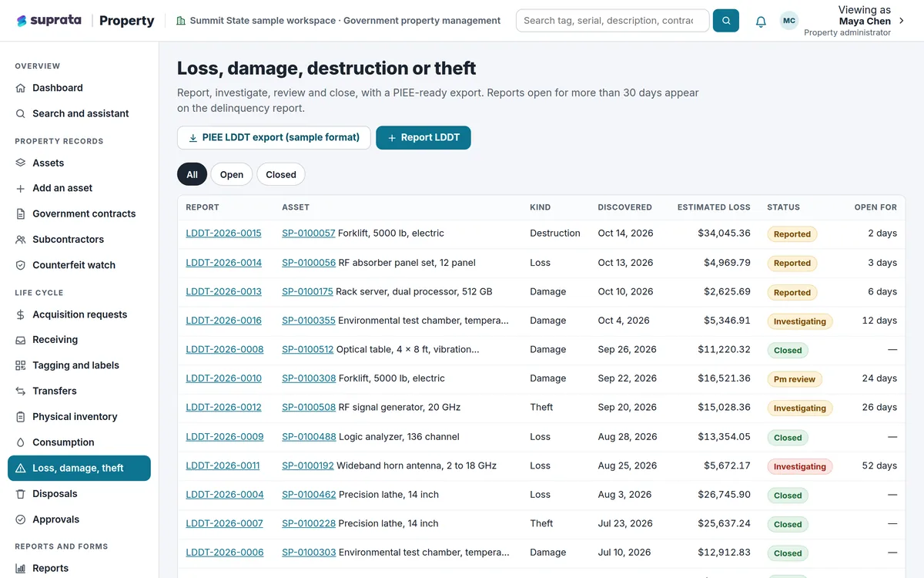Image resolution: width=924 pixels, height=578 pixels.
Task: Go to Government contracts page
Action: [79, 213]
